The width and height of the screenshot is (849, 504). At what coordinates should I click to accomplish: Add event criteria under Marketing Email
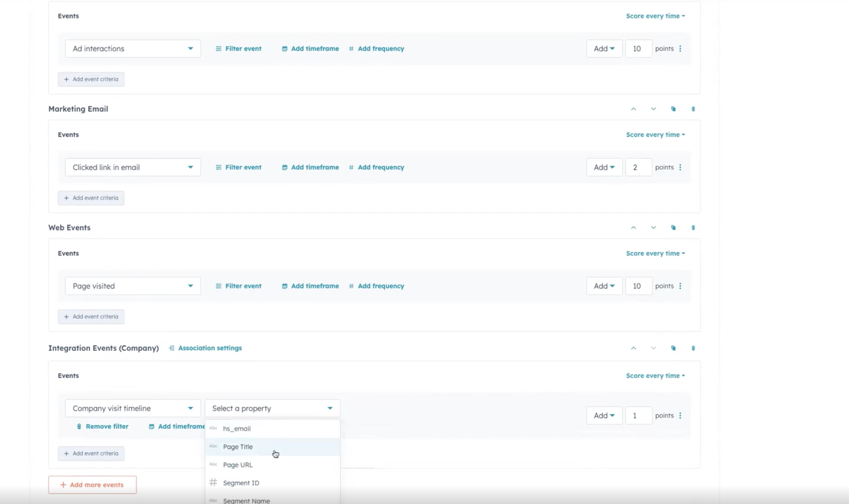tap(91, 198)
